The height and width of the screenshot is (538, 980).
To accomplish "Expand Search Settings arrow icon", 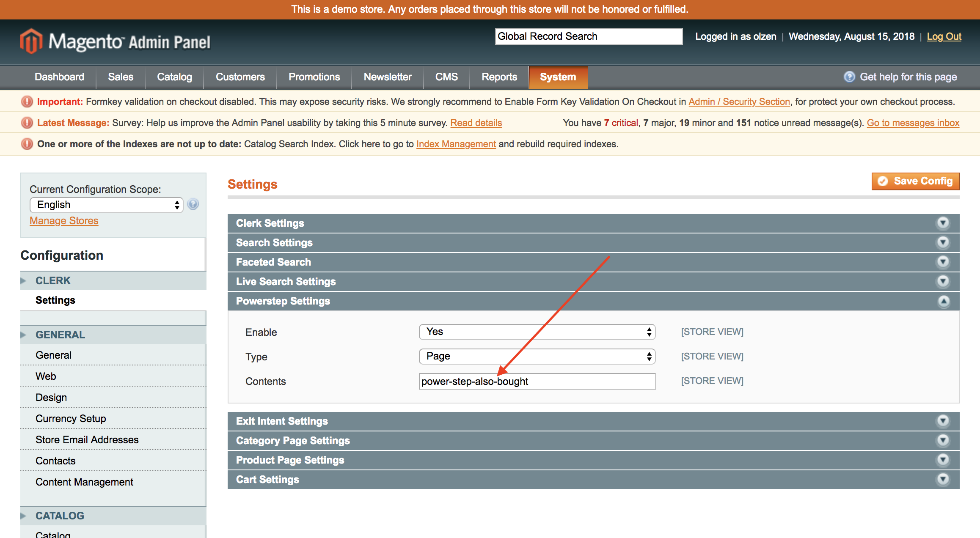I will click(x=943, y=242).
